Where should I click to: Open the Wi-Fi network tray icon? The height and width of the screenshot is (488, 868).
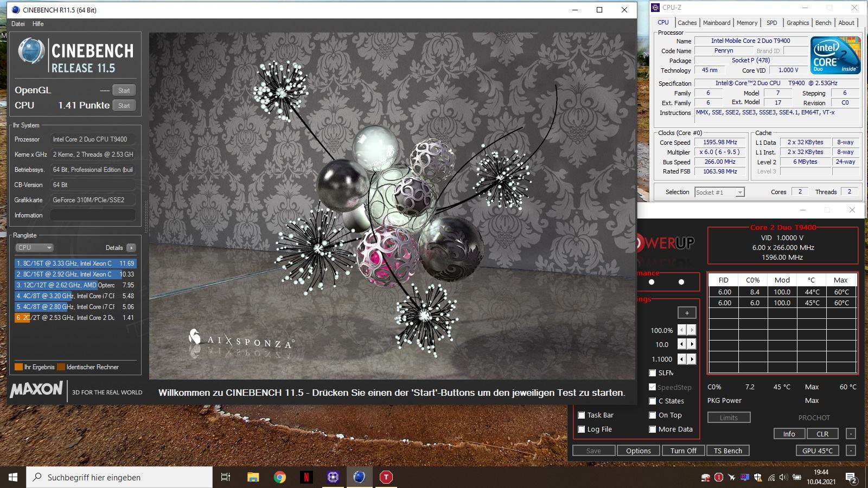click(x=771, y=478)
